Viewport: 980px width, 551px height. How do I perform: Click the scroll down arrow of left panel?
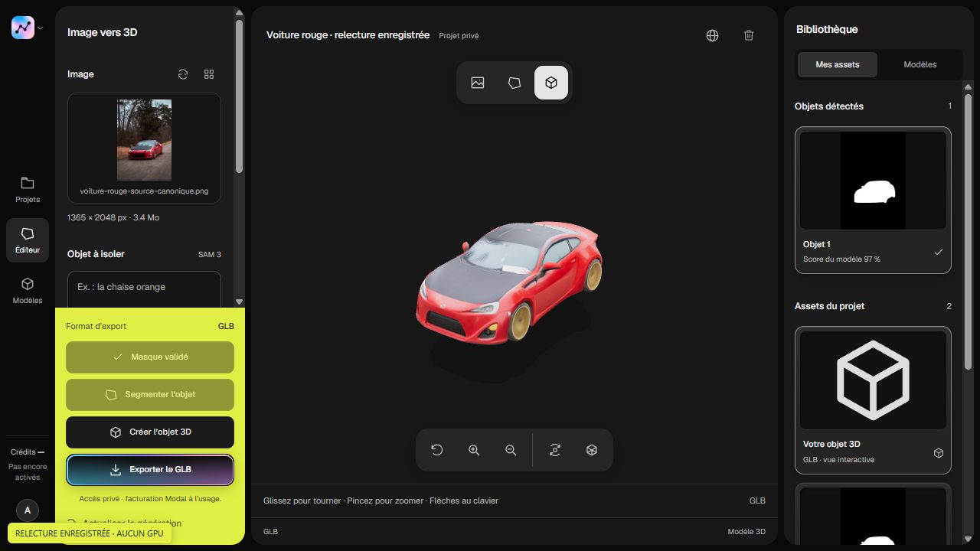coord(239,302)
